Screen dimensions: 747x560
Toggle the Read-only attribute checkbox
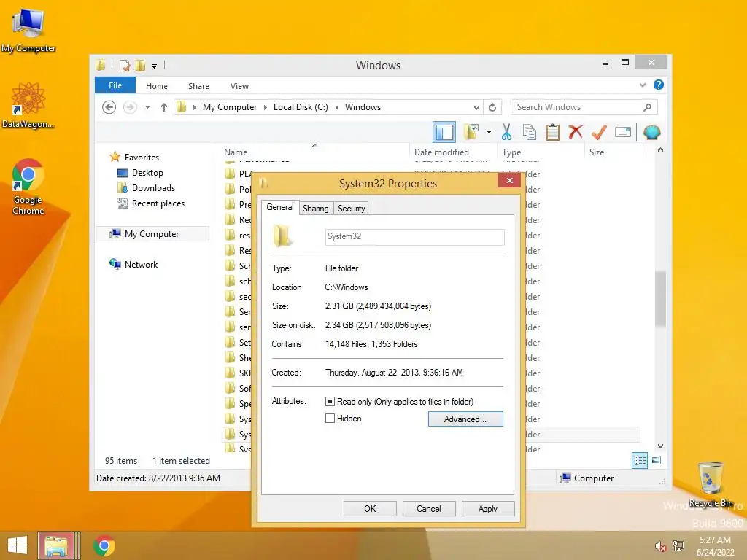(330, 402)
